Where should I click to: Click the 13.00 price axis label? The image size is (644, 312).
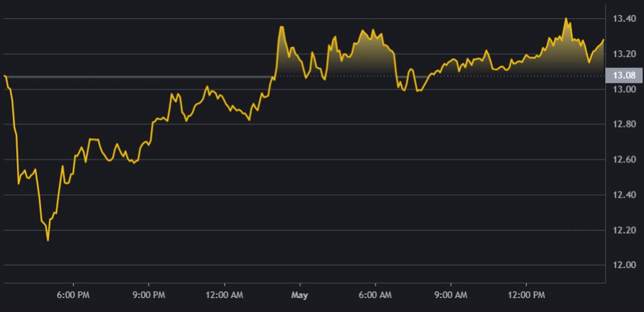click(x=624, y=89)
